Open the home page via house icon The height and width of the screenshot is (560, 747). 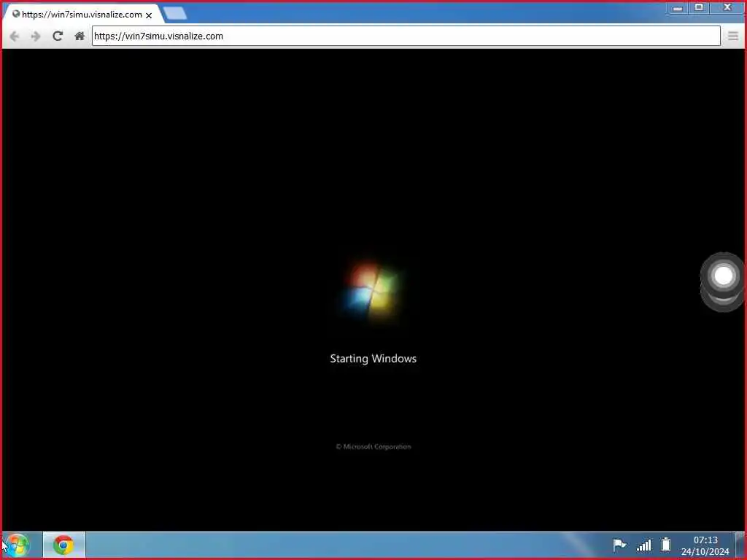(x=80, y=36)
